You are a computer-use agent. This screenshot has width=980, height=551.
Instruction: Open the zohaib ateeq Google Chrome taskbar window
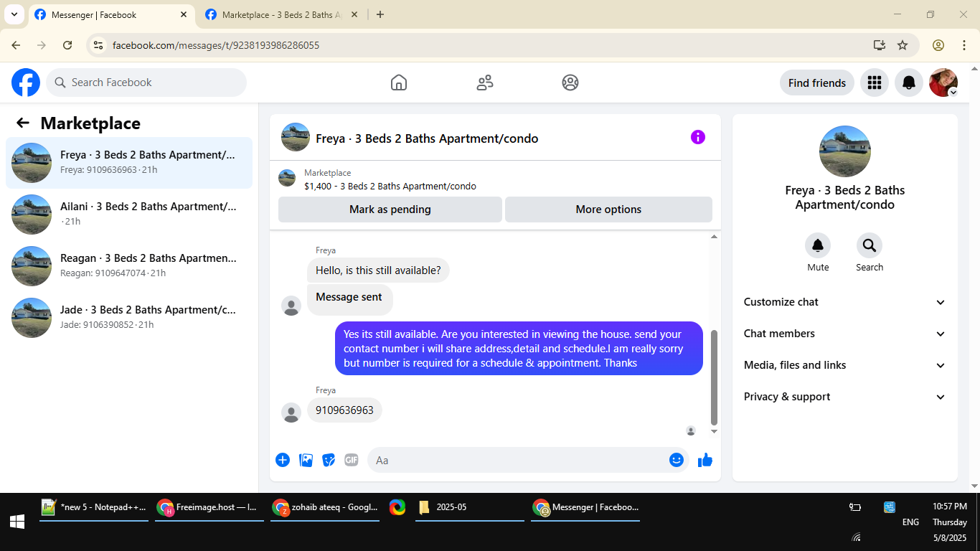click(325, 507)
